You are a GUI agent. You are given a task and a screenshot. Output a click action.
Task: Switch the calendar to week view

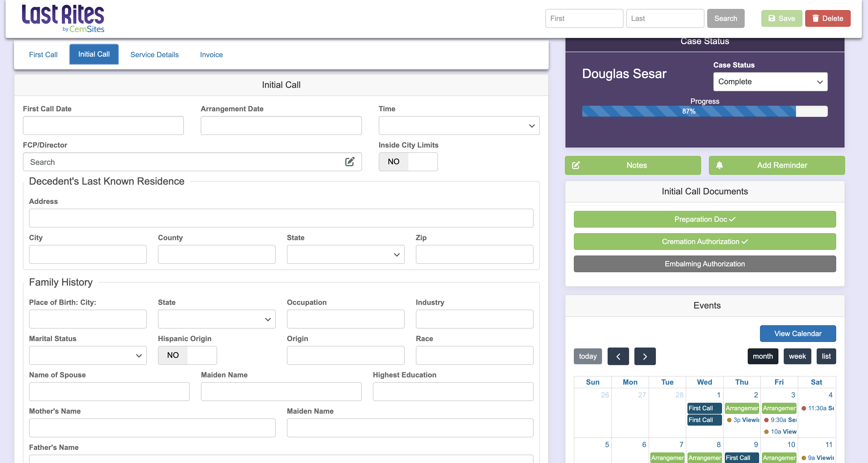[797, 356]
